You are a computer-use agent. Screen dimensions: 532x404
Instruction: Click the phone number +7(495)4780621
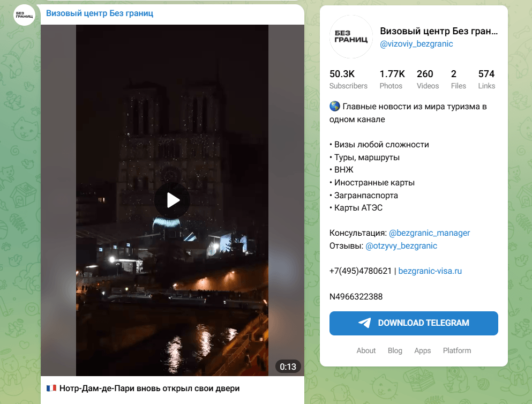pos(361,271)
